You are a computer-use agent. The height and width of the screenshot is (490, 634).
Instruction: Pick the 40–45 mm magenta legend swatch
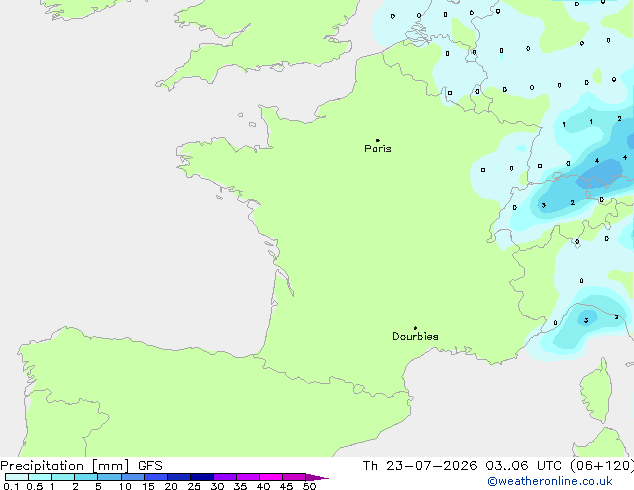pyautogui.click(x=271, y=477)
